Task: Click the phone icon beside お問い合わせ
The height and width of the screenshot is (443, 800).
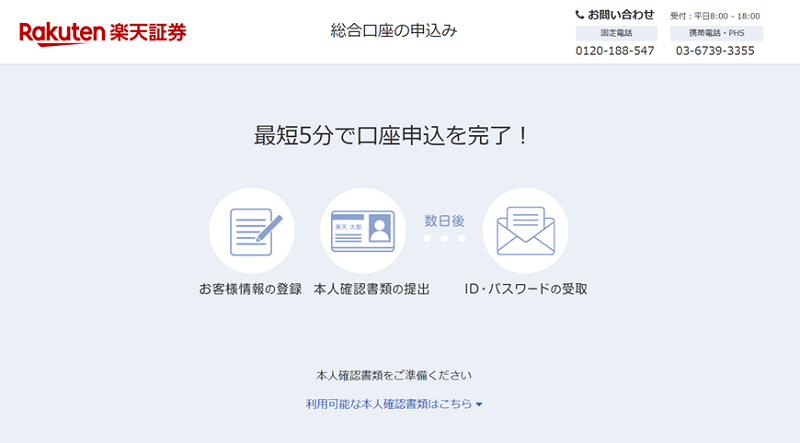Action: coord(580,15)
